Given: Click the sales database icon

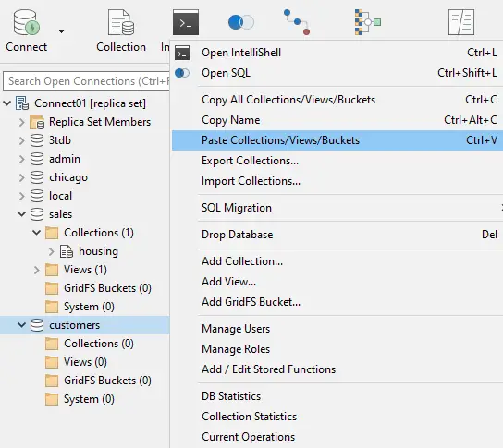Looking at the screenshot, I should pyautogui.click(x=37, y=214).
